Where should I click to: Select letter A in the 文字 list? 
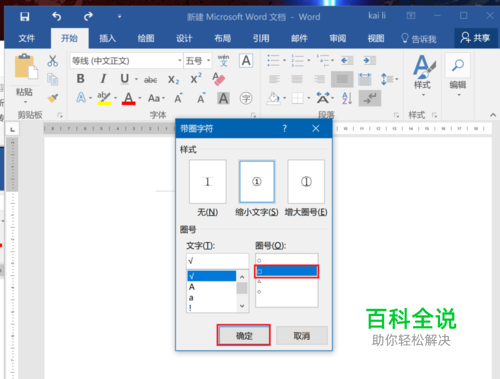point(211,287)
